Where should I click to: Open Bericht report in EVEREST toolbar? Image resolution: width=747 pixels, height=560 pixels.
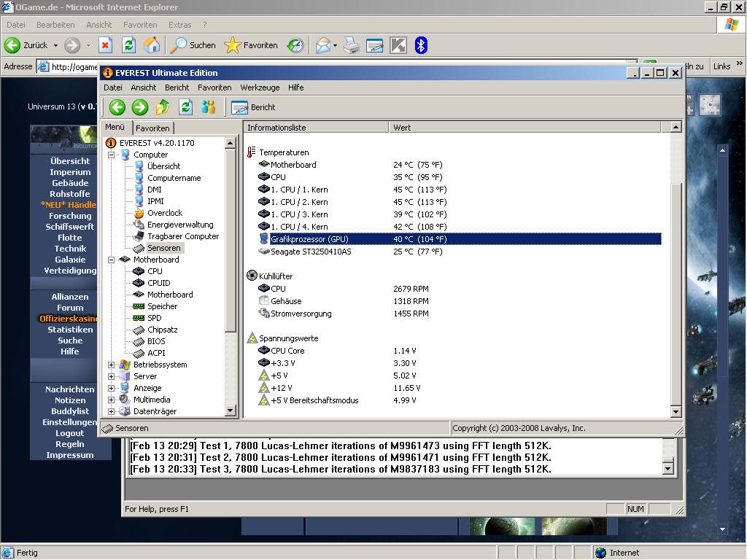coord(253,107)
